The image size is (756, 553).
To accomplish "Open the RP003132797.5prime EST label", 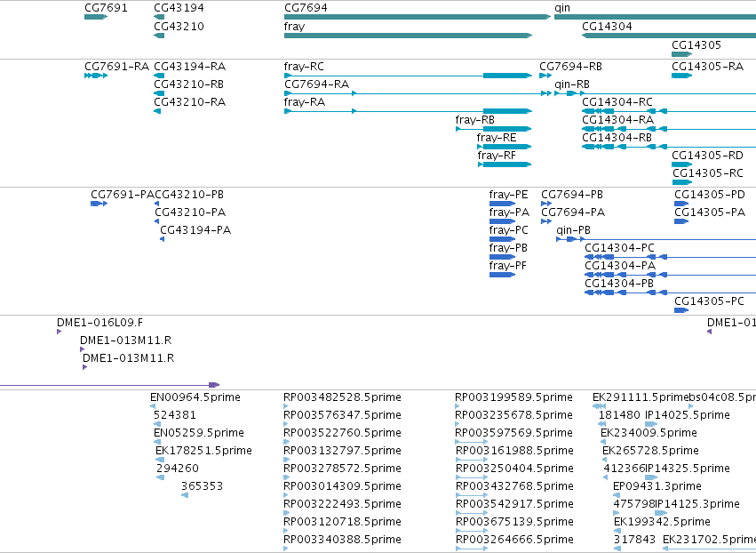I will [342, 452].
